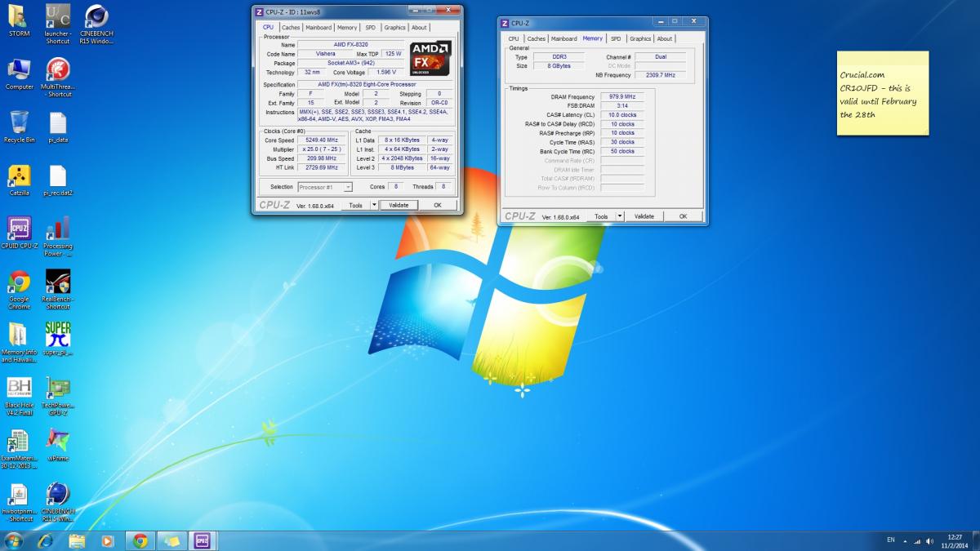
Task: Switch to Sticky Notes in the taskbar
Action: point(171,540)
